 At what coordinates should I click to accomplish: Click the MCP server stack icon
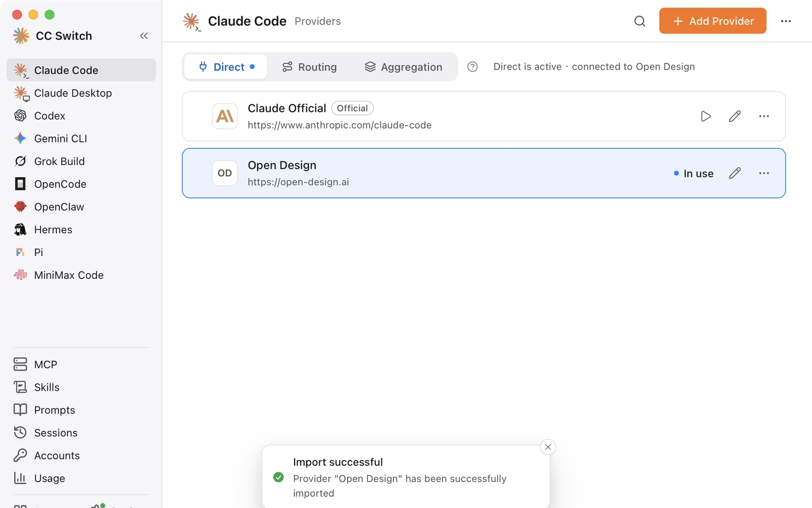pos(20,364)
